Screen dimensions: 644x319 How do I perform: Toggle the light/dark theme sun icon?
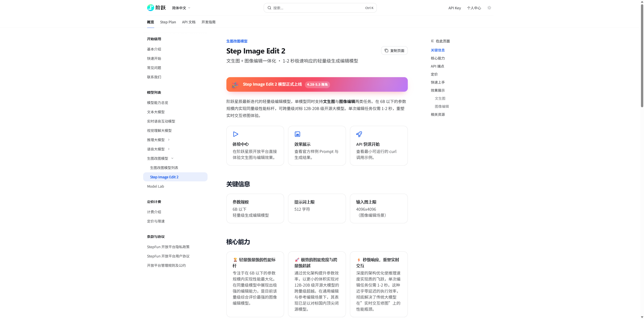[x=489, y=8]
